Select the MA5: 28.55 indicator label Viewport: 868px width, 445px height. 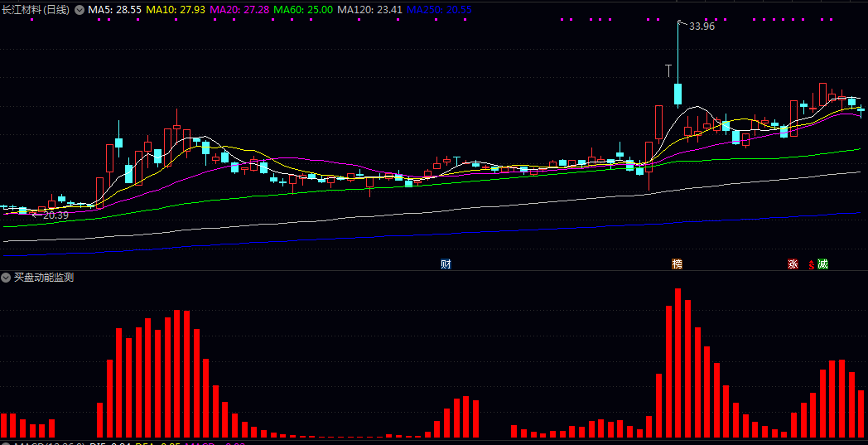coord(114,10)
